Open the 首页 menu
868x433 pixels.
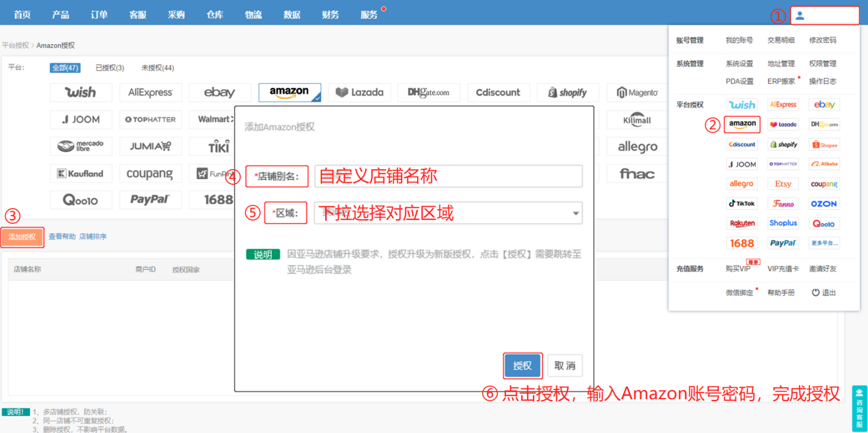[x=22, y=15]
